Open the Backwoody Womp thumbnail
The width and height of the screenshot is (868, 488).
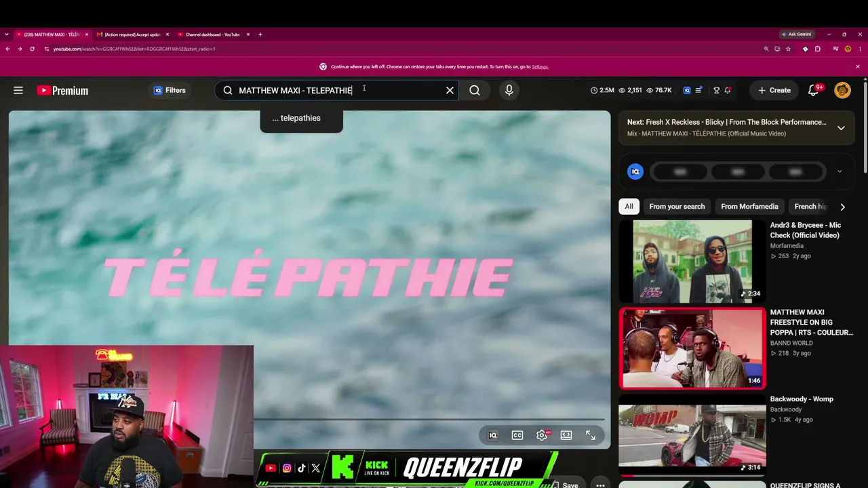pos(692,434)
